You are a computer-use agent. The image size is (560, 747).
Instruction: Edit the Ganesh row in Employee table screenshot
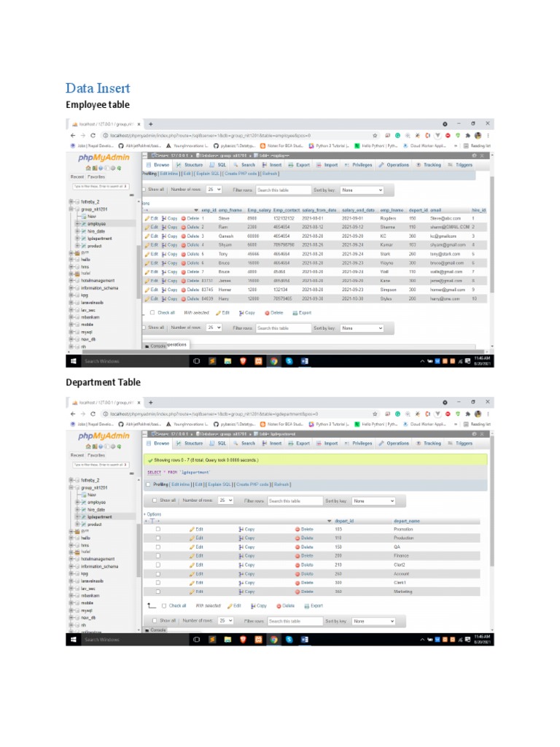pyautogui.click(x=151, y=236)
